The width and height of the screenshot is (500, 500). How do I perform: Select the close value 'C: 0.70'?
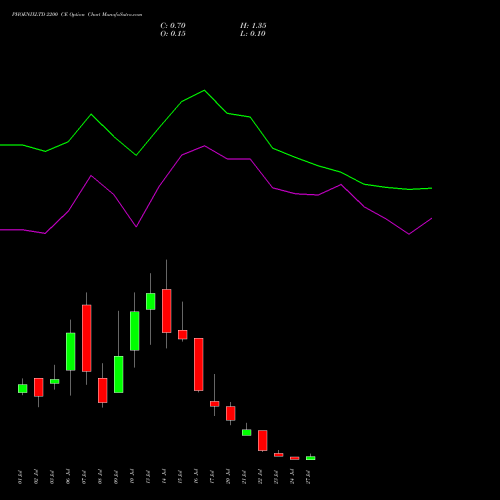coord(173,26)
